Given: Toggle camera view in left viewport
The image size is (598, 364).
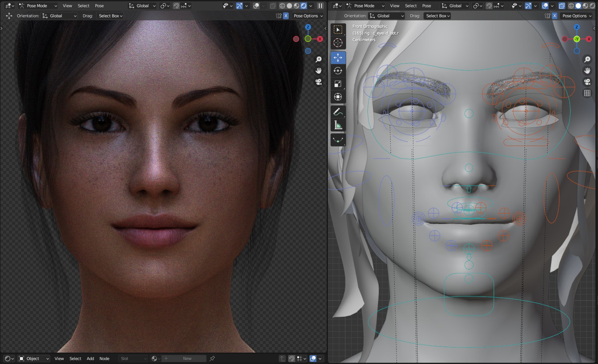Looking at the screenshot, I should pyautogui.click(x=318, y=82).
